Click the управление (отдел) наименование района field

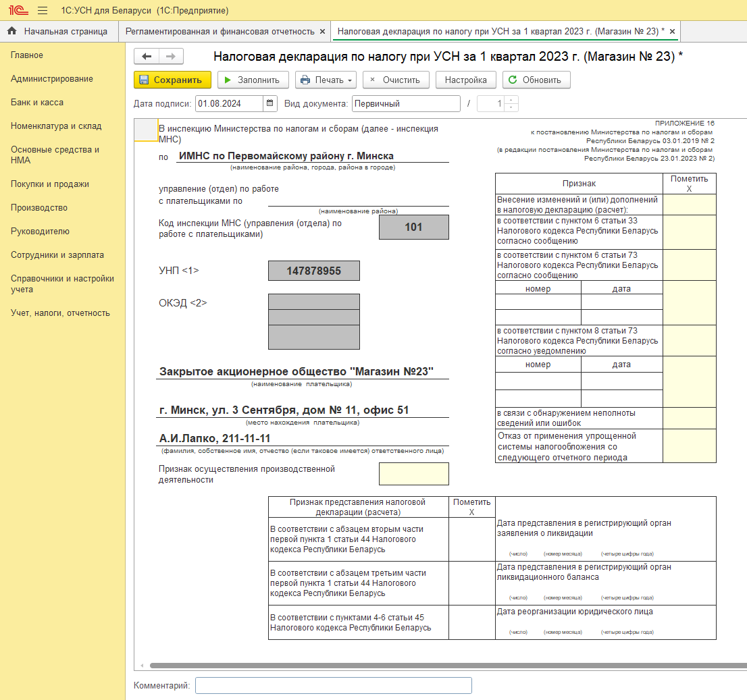(x=358, y=200)
